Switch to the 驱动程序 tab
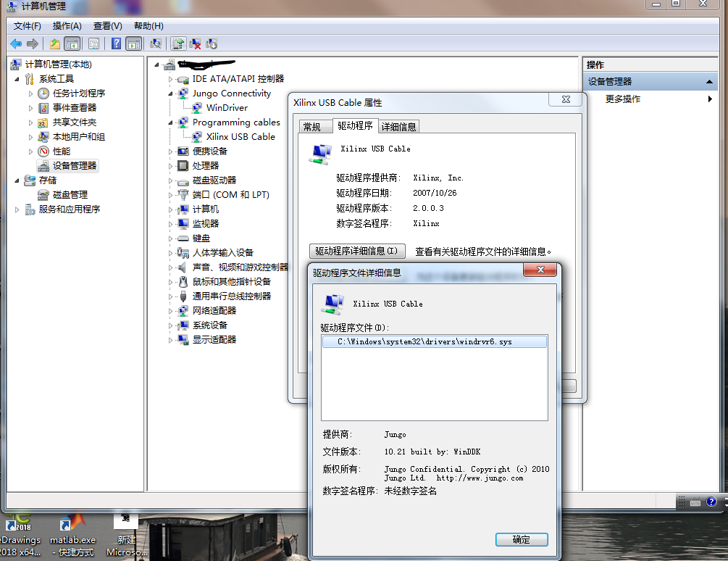This screenshot has height=561, width=728. point(355,126)
